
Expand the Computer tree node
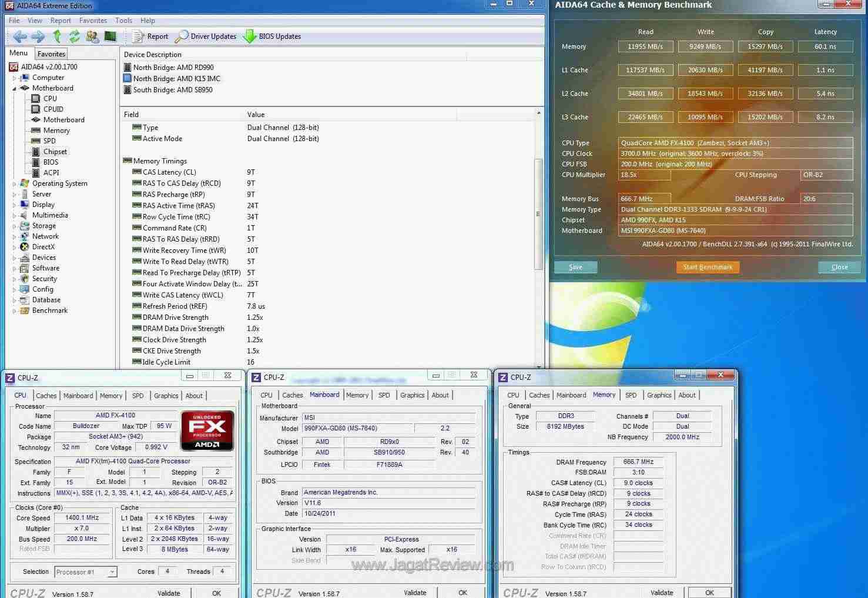(14, 78)
